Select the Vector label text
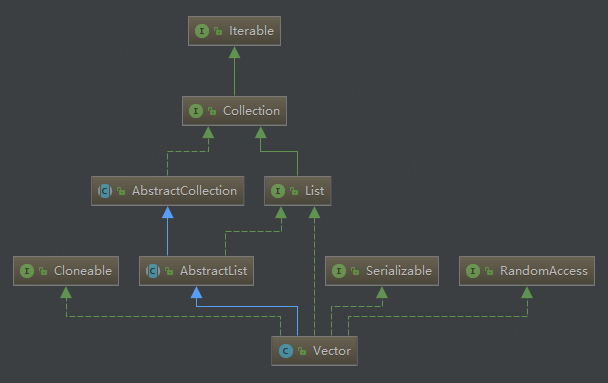Viewport: 608px width, 383px height. coord(332,351)
